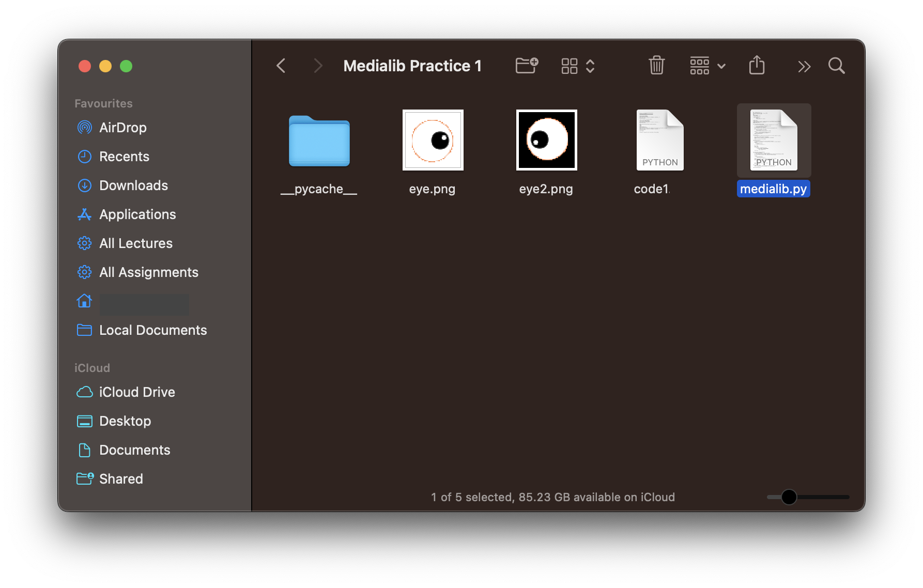This screenshot has height=588, width=923.
Task: Switch view mode via icon grid button
Action: click(569, 66)
